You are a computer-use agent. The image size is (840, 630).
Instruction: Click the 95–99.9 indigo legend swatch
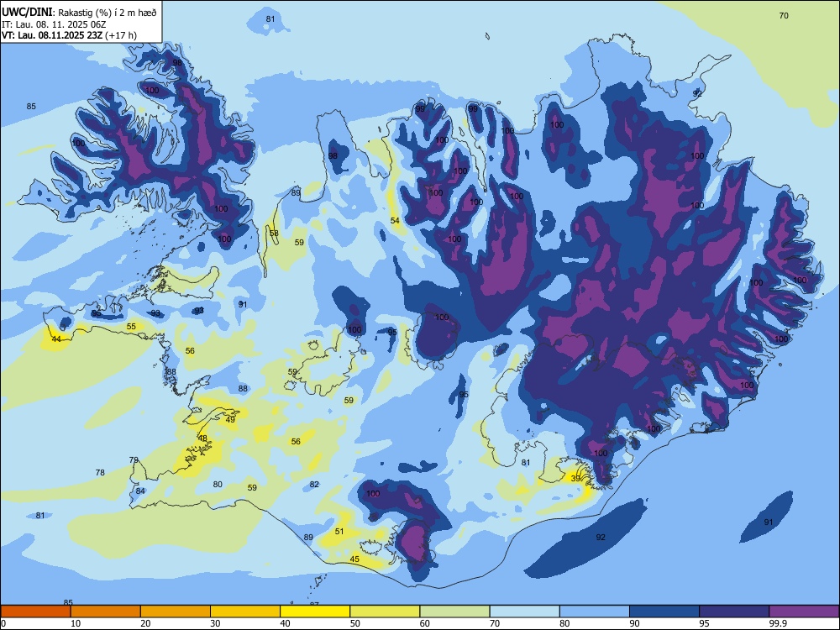(734, 612)
